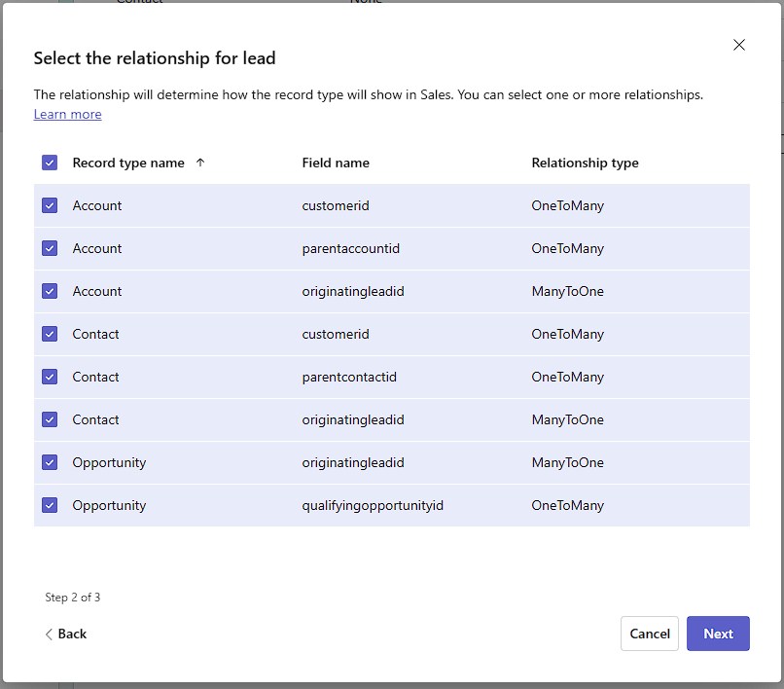Toggle the Contact parentcontactid checkbox
The width and height of the screenshot is (784, 689).
click(50, 377)
